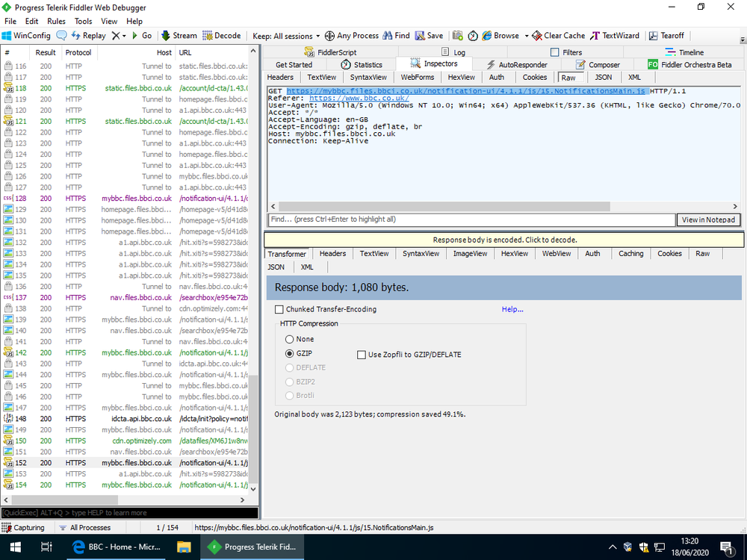Click Tearoff in the toolbar
Image resolution: width=747 pixels, height=560 pixels.
666,36
